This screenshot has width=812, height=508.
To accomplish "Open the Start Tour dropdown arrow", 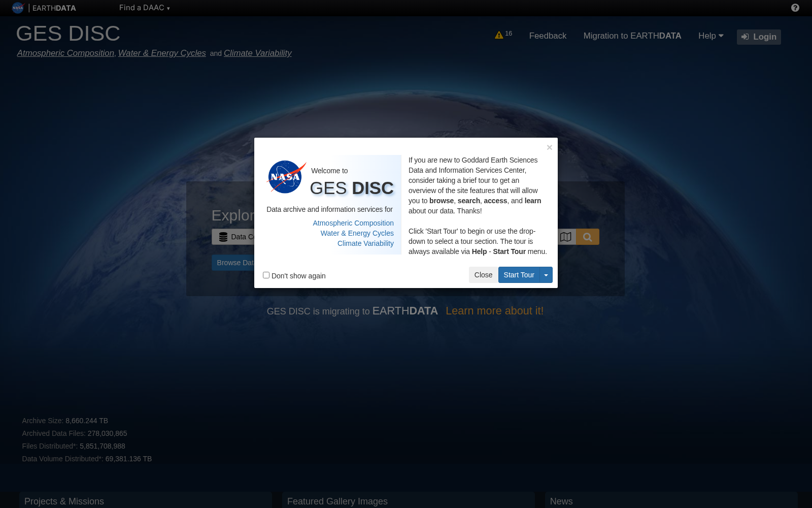I will pyautogui.click(x=546, y=275).
